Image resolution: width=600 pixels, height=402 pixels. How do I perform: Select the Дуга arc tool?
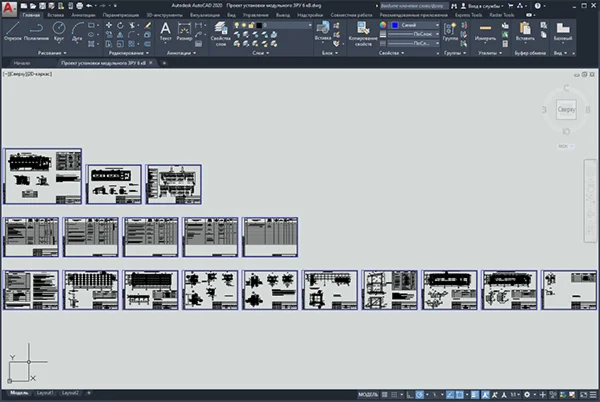(77, 31)
